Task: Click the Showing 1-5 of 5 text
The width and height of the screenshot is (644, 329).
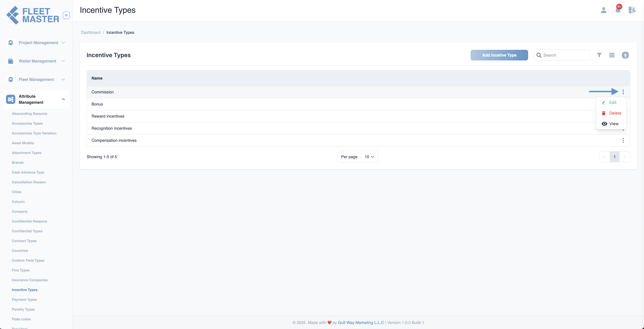Action: pos(102,157)
